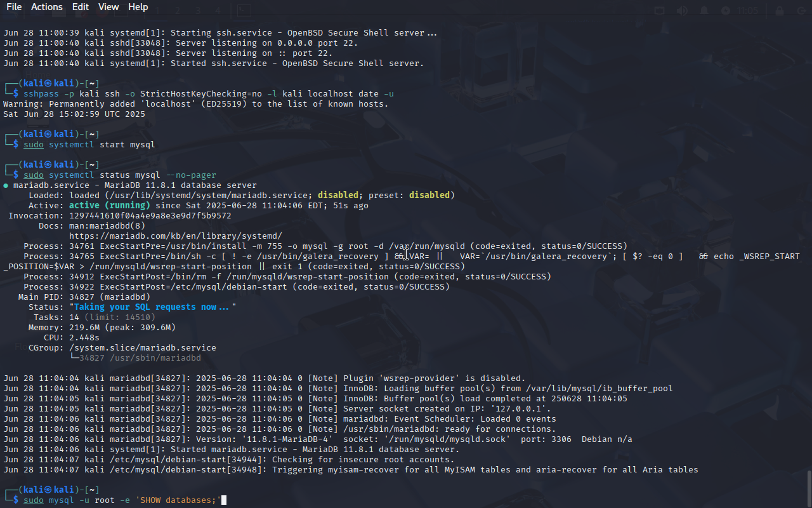Click the invocation ID 1297441610f04a4e9a8e3e9d7f5b9572

pos(150,216)
